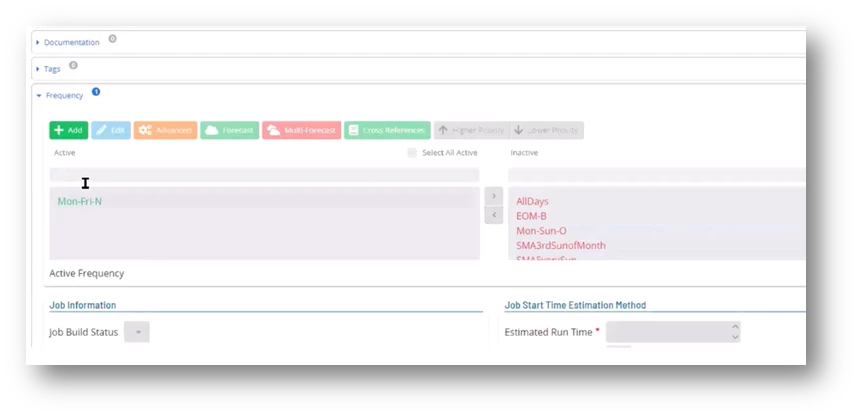Open the Multi-Forecast button
Screen dimensions: 858x417
[x=302, y=130]
